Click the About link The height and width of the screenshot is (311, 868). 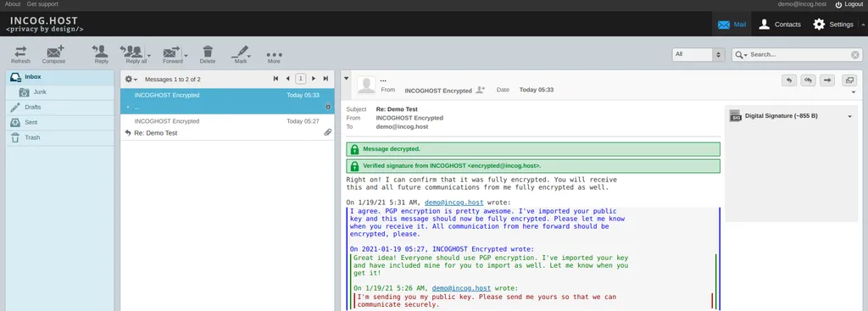[13, 4]
